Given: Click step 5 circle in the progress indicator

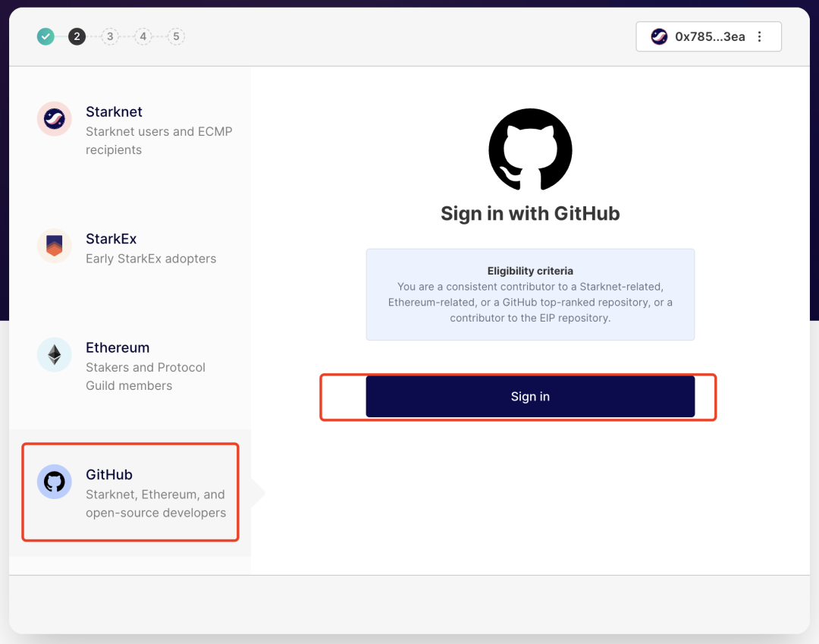Looking at the screenshot, I should click(x=177, y=36).
